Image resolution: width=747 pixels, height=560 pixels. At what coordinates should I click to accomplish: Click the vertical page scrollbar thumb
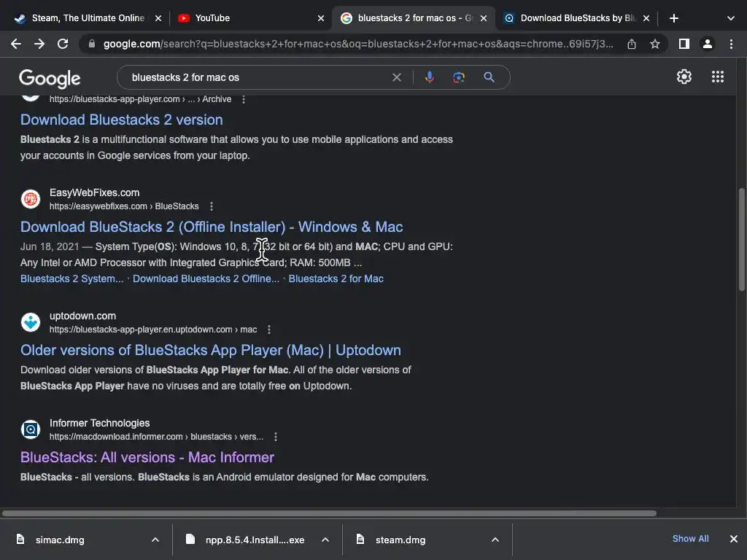pyautogui.click(x=741, y=239)
